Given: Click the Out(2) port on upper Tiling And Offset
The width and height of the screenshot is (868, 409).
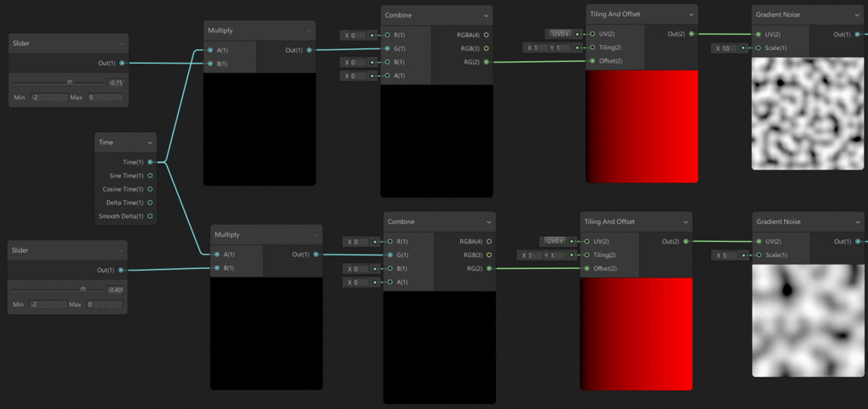Looking at the screenshot, I should point(691,34).
